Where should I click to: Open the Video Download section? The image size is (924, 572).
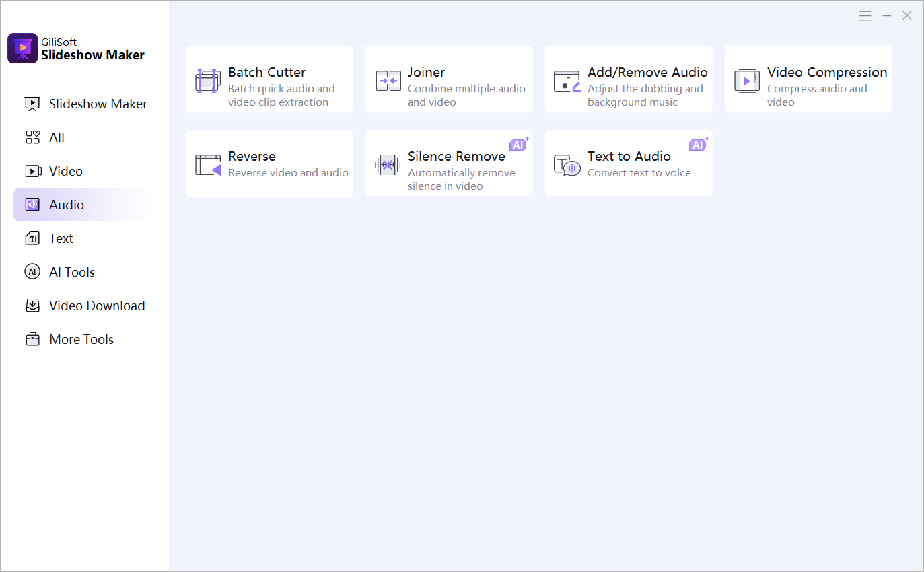point(96,306)
